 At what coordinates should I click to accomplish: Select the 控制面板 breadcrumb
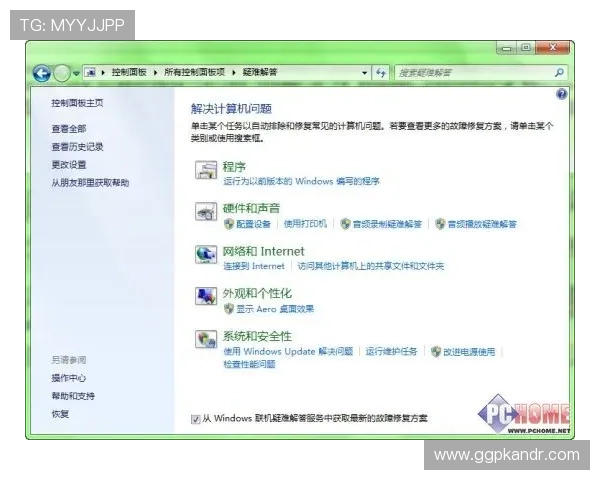[129, 72]
